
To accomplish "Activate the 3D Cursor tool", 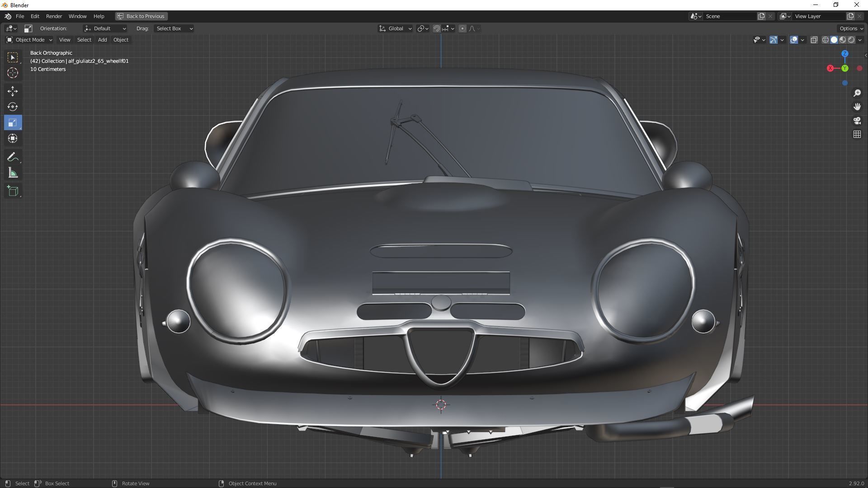I will click(13, 73).
